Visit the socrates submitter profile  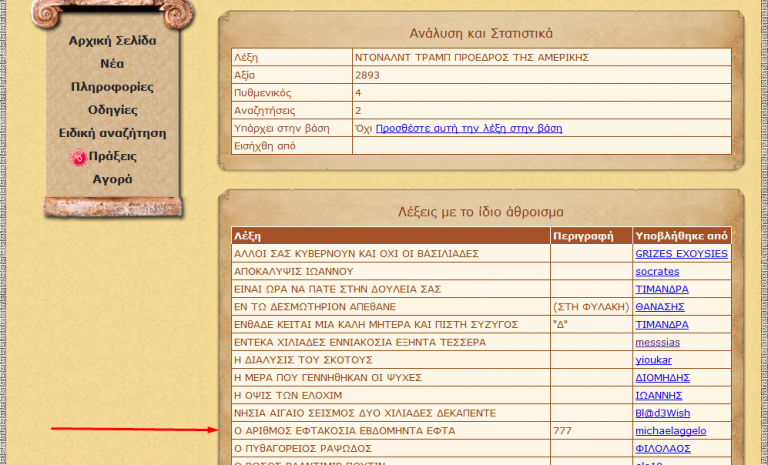point(657,271)
